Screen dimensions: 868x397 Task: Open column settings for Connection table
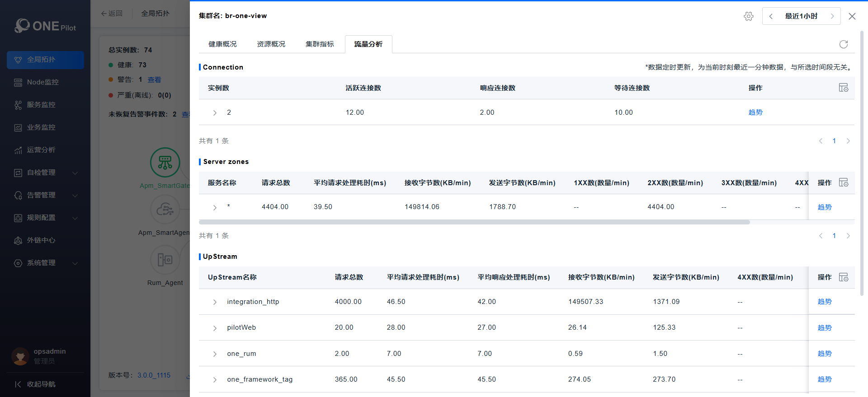843,88
